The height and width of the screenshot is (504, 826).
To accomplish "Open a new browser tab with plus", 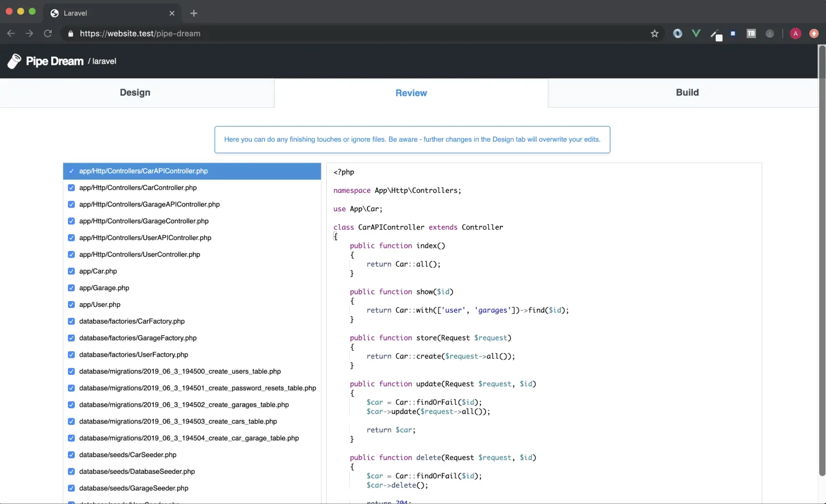I will (194, 13).
